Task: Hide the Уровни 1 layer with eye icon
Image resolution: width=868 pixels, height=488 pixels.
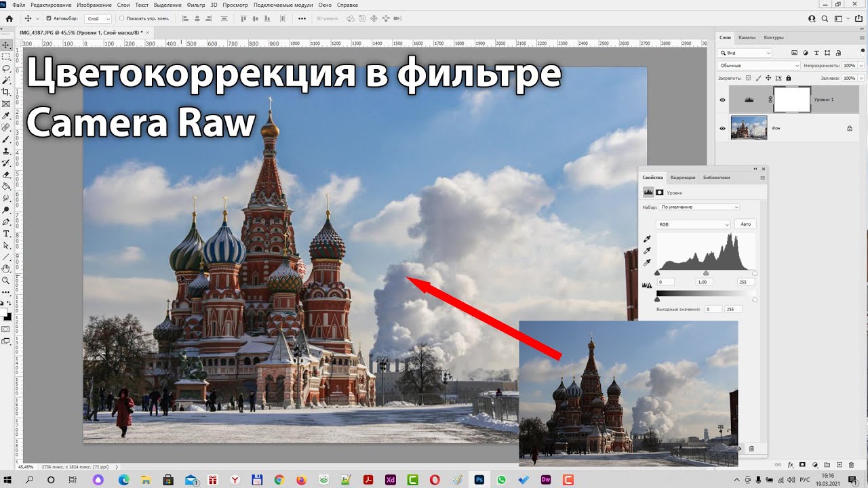Action: click(x=722, y=100)
